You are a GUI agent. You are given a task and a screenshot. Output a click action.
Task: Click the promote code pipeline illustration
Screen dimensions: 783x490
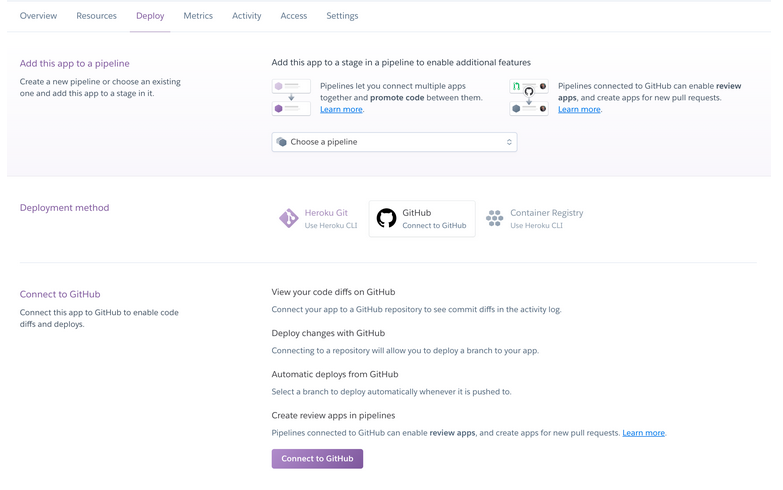(x=291, y=97)
